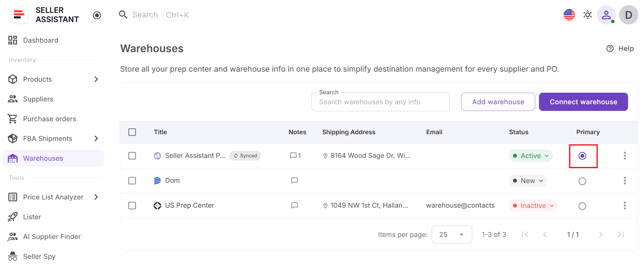Screen dimensions: 644x265
Task: Open the New status dropdown
Action: [528, 181]
